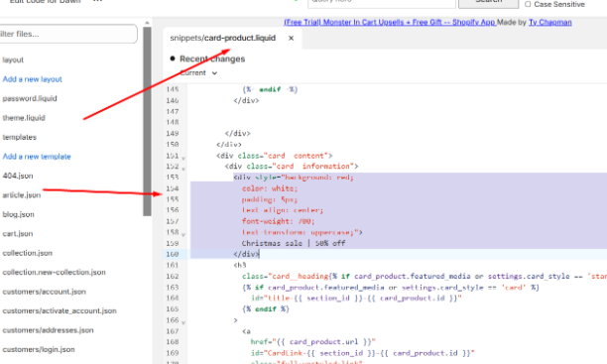Open 404.json file
Image resolution: width=607 pixels, height=364 pixels.
tap(18, 176)
